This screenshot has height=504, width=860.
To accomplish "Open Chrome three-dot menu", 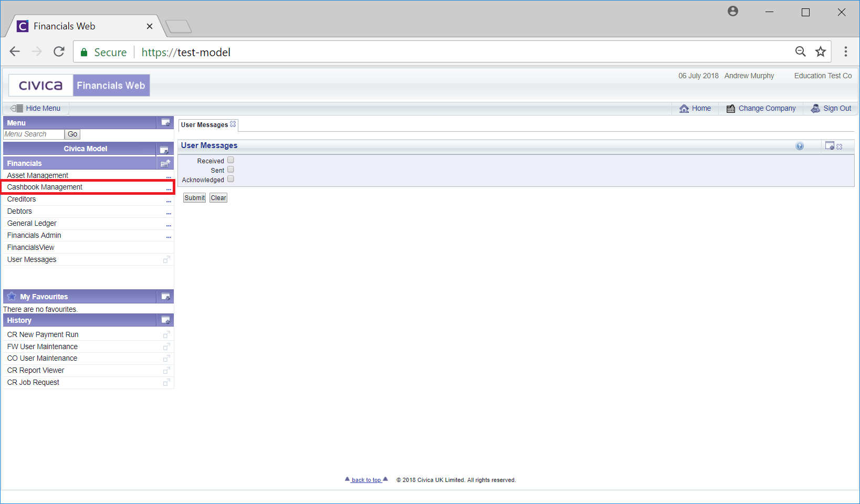I will (845, 51).
